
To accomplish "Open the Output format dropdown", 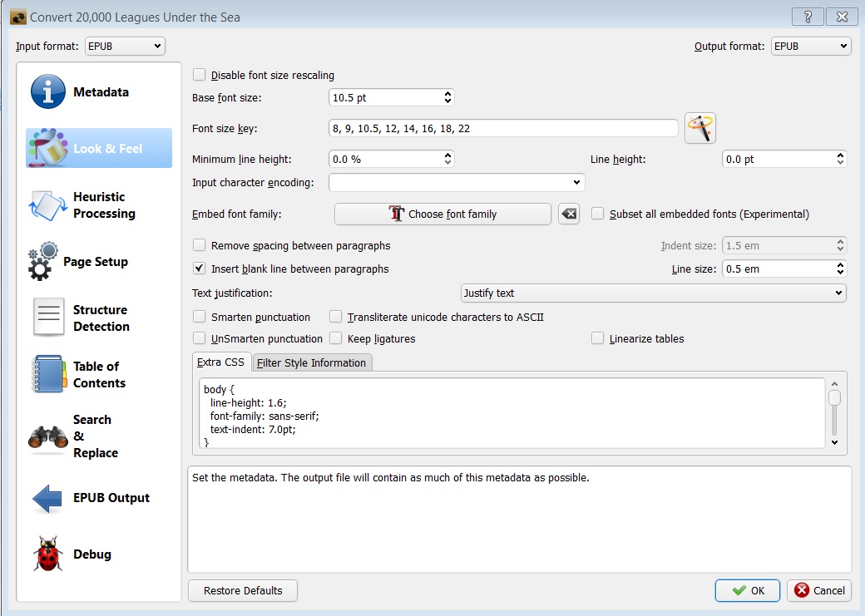I will coord(811,47).
